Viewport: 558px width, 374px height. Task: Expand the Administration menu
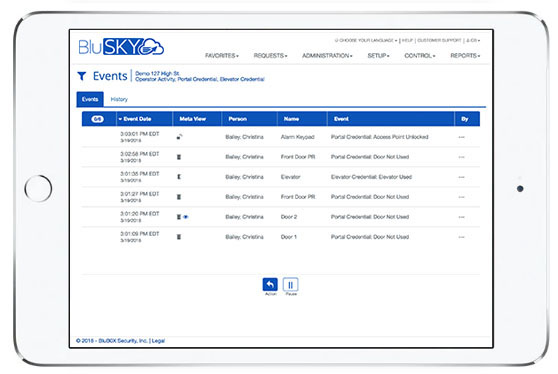pos(327,56)
